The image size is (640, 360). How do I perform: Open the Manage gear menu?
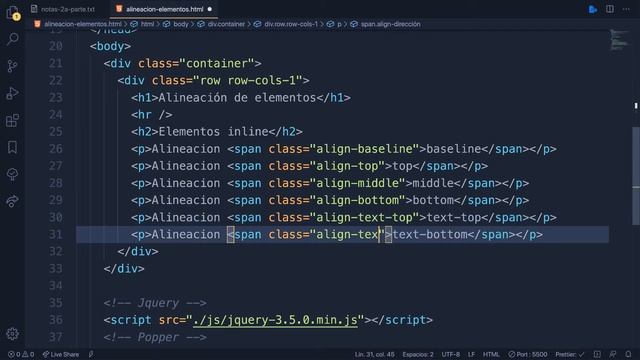pyautogui.click(x=13, y=334)
